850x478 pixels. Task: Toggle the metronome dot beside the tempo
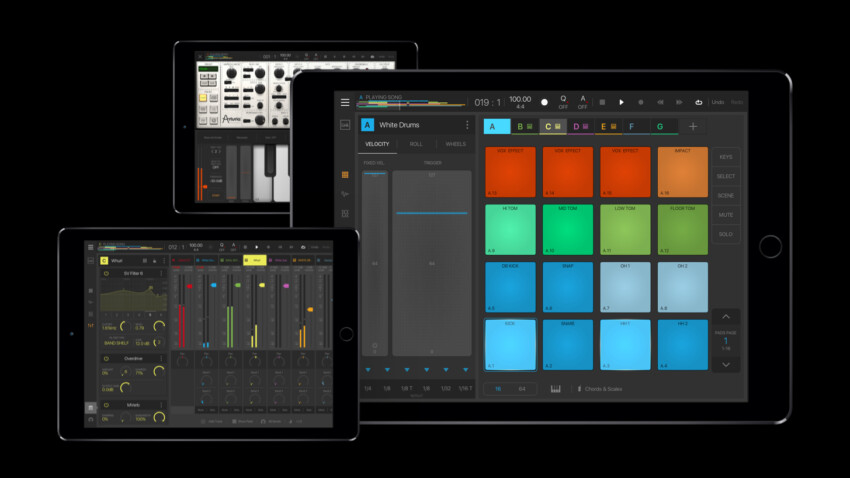pyautogui.click(x=544, y=102)
